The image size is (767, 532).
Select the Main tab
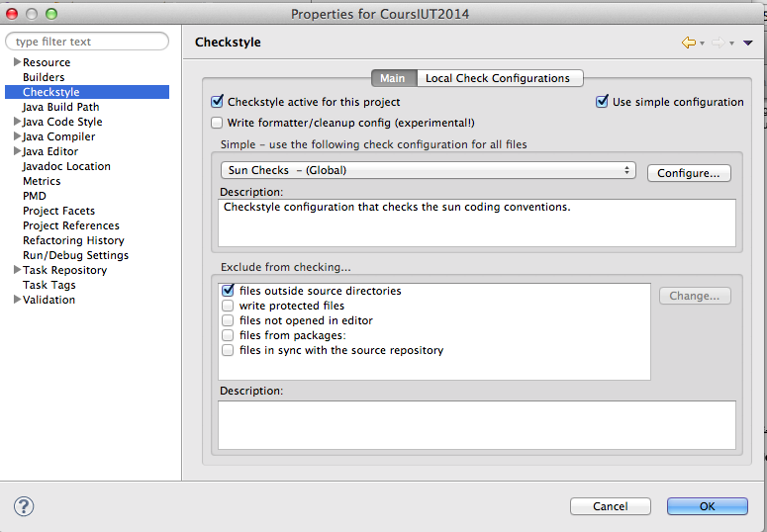(x=393, y=78)
